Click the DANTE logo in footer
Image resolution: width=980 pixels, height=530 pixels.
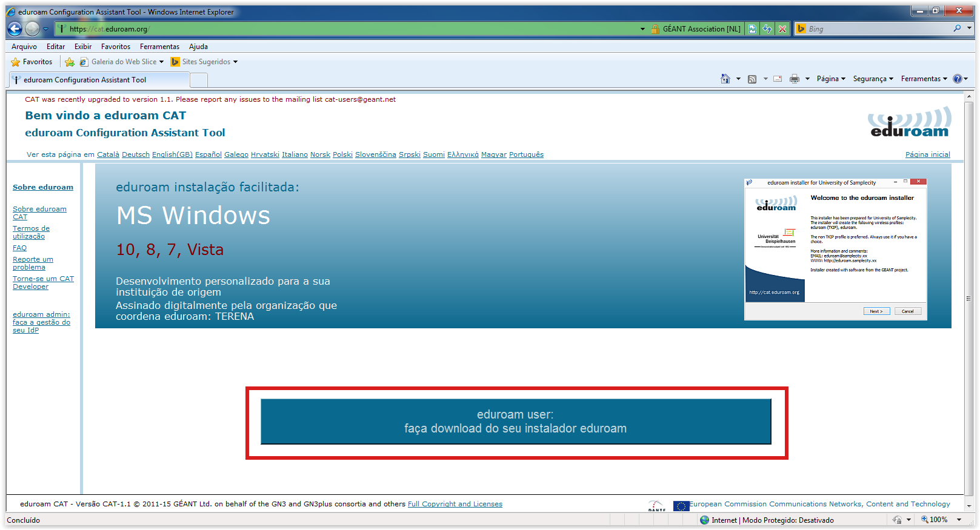click(x=656, y=506)
